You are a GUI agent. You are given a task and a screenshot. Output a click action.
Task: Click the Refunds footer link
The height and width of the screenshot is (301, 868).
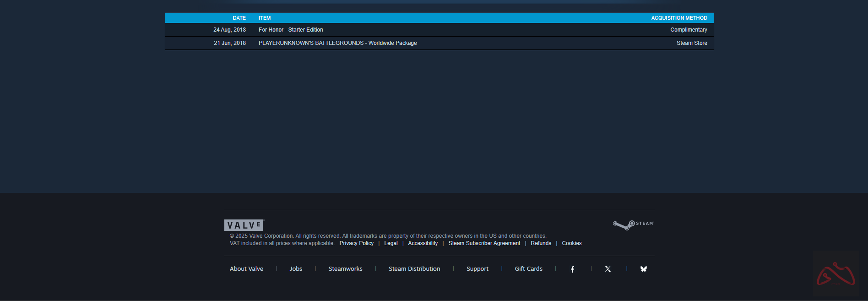pos(541,243)
